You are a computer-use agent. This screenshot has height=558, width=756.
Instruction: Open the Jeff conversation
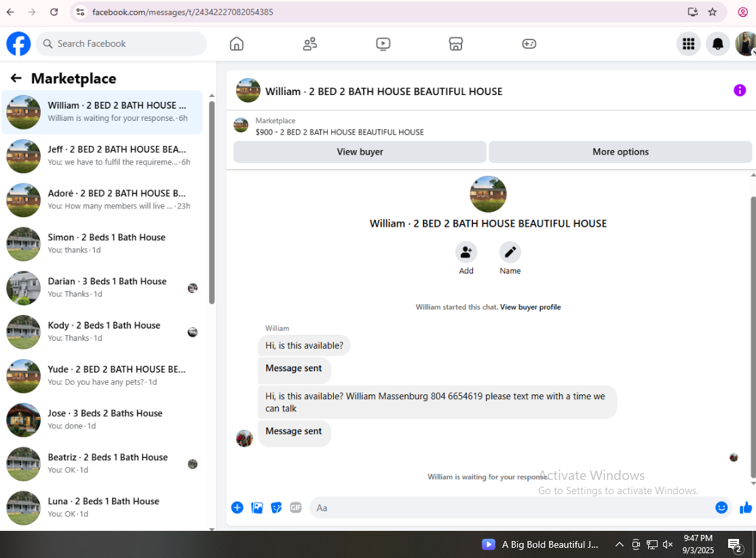[x=102, y=155]
